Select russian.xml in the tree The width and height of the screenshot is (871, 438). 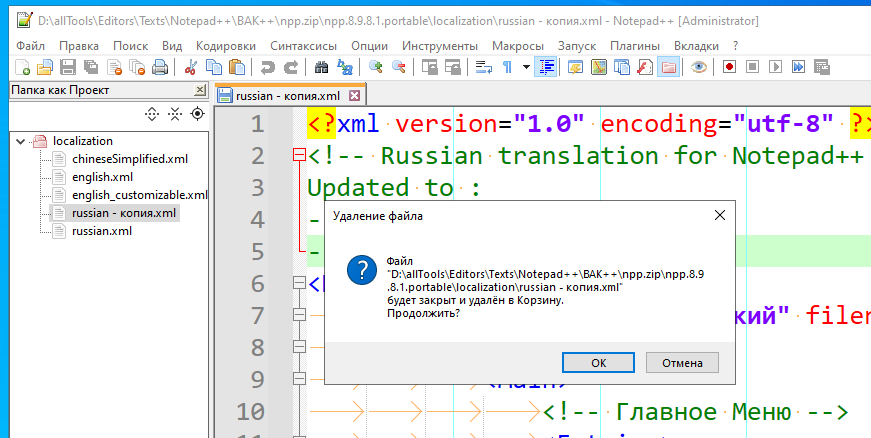[102, 231]
